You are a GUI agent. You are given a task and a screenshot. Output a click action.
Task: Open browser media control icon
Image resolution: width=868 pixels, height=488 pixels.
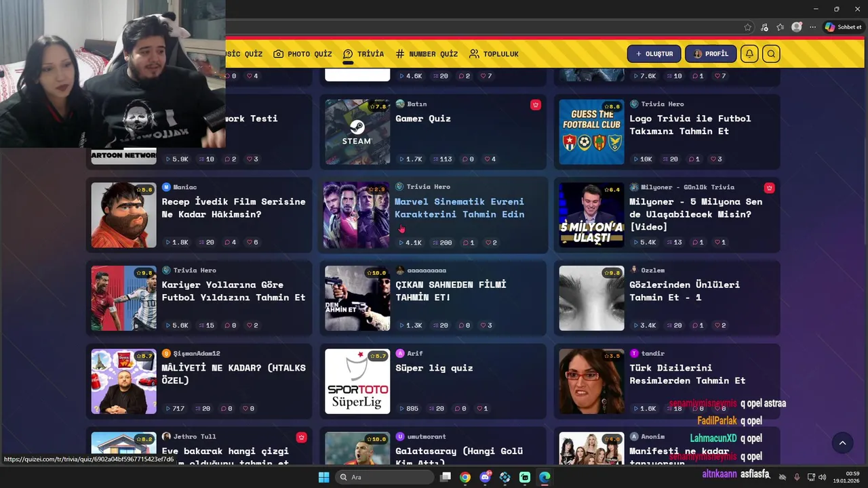[x=764, y=27]
